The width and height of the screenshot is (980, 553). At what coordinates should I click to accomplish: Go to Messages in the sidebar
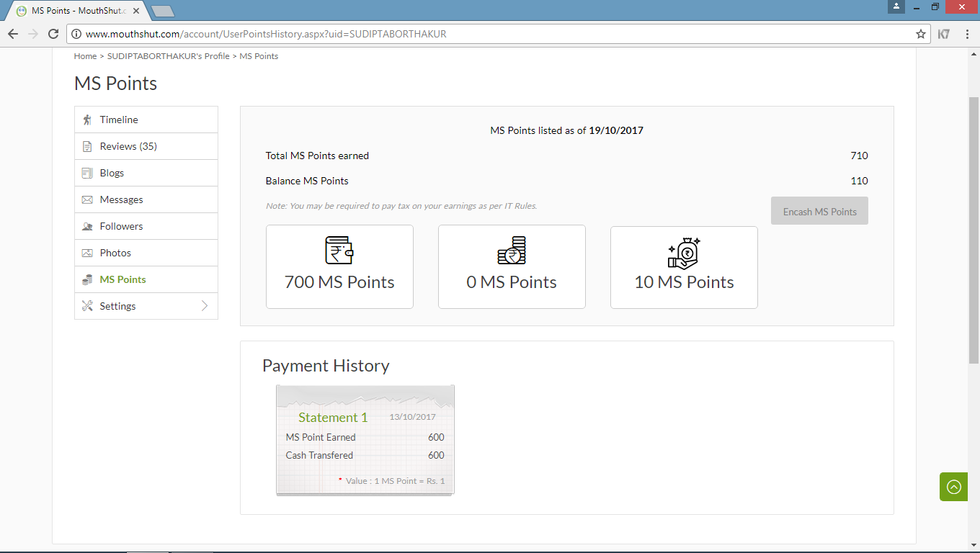tap(146, 199)
